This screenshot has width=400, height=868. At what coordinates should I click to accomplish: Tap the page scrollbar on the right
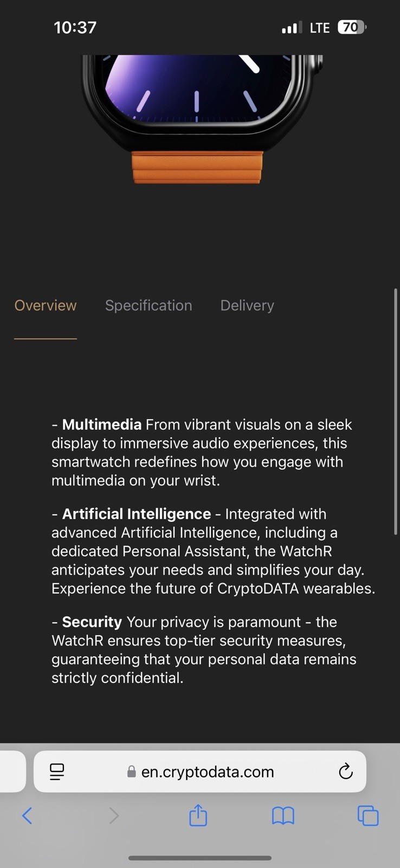click(396, 412)
